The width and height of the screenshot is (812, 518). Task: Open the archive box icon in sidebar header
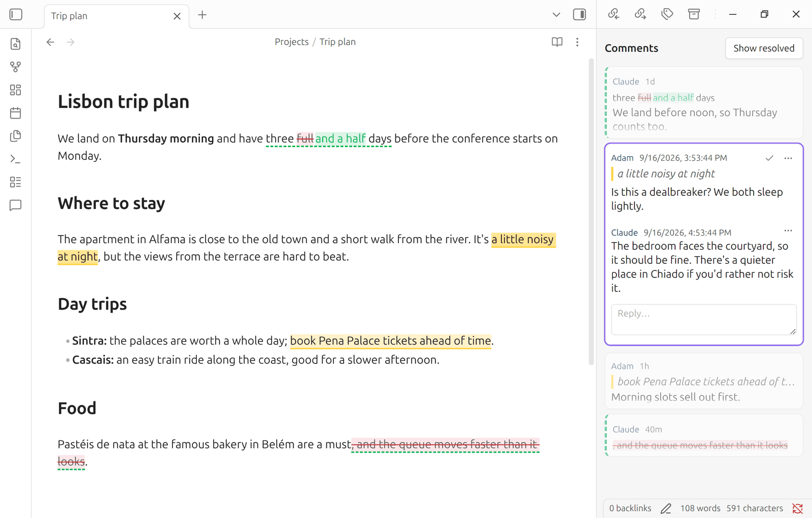(694, 14)
